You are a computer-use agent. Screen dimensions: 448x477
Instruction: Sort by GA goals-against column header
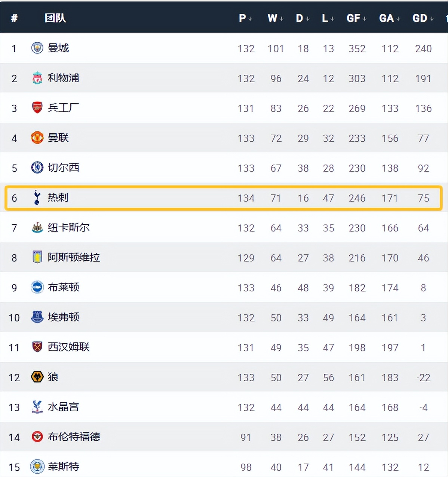(x=389, y=18)
